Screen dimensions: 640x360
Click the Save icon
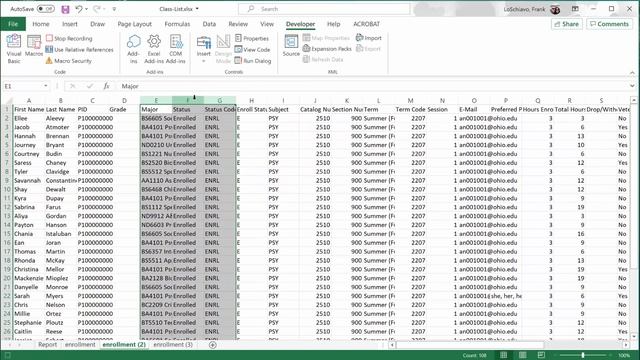point(65,9)
